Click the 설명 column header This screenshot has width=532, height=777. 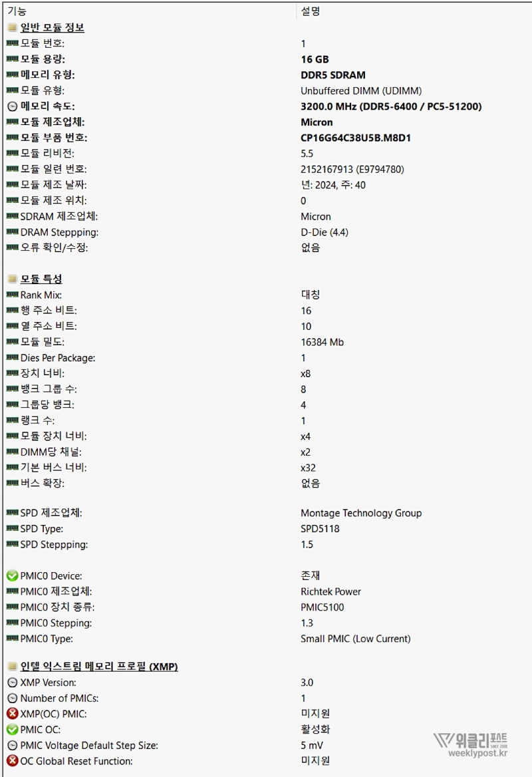click(x=311, y=11)
